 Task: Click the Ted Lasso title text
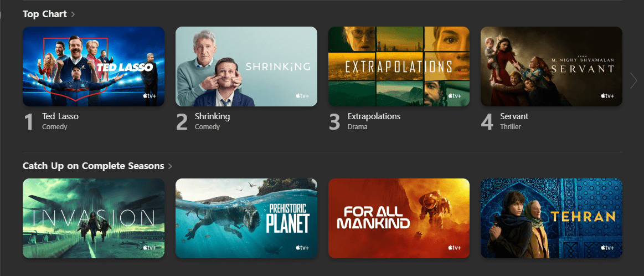[60, 116]
